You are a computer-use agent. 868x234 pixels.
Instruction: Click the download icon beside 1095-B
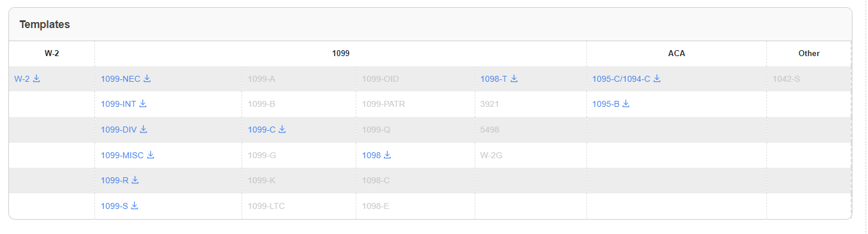(626, 103)
